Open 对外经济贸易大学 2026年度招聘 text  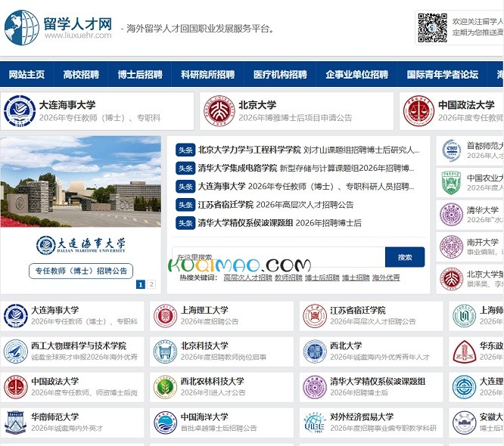point(383,429)
